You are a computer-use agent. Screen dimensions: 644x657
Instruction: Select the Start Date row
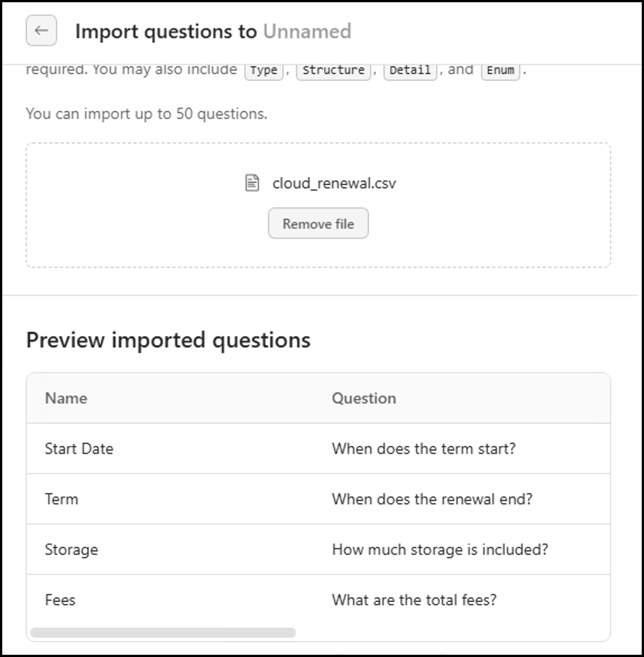[79, 448]
